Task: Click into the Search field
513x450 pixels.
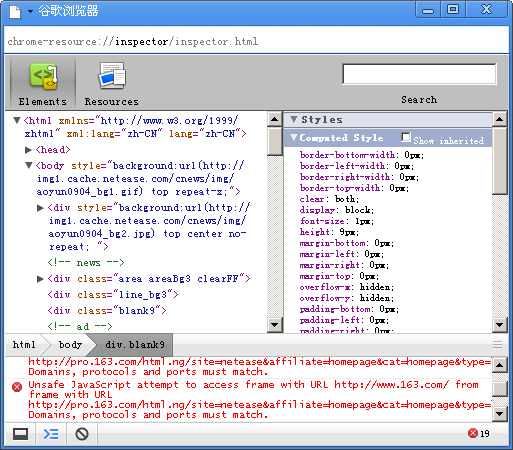Action: [419, 74]
